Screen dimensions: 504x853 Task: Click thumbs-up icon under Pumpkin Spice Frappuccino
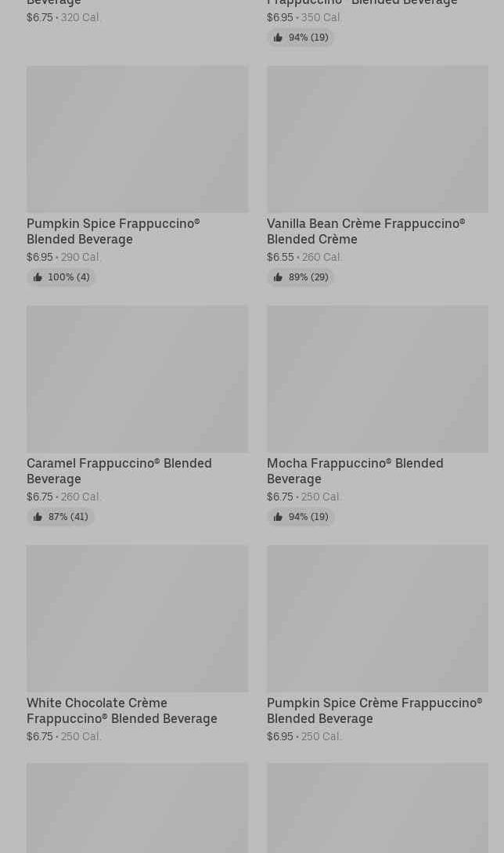click(x=38, y=277)
